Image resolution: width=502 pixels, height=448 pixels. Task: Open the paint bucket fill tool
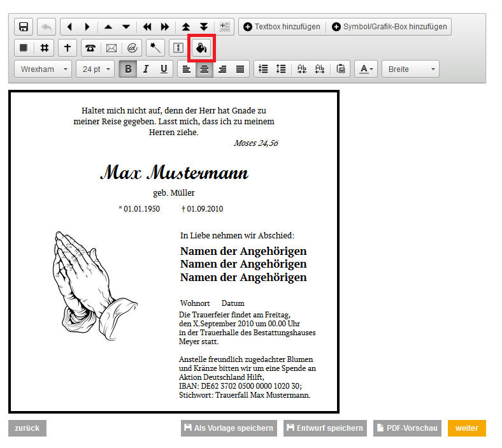click(201, 48)
